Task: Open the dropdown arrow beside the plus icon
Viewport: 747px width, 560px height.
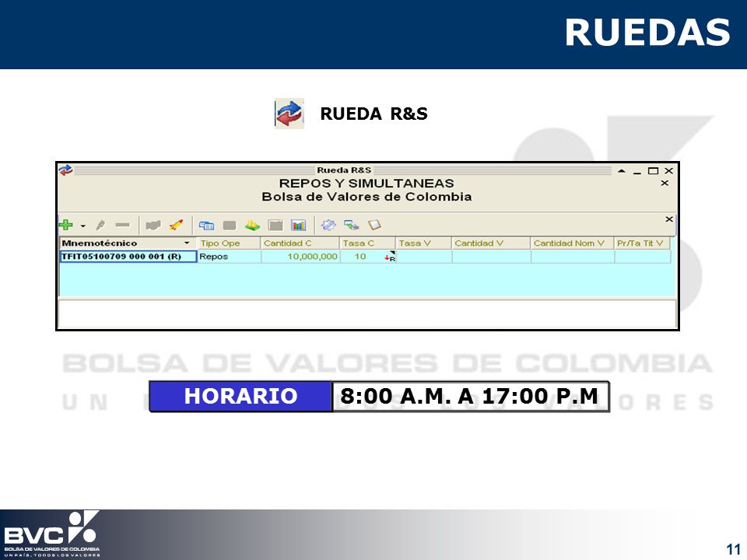Action: (x=83, y=226)
